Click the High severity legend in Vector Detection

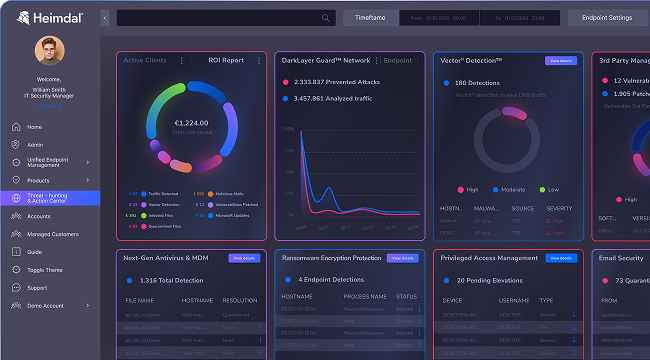(468, 190)
